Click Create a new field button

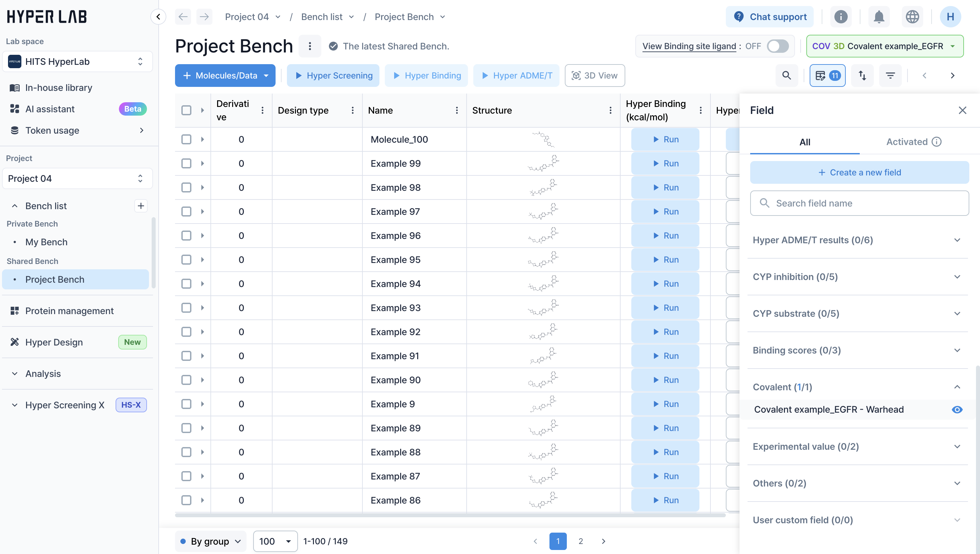(x=859, y=172)
